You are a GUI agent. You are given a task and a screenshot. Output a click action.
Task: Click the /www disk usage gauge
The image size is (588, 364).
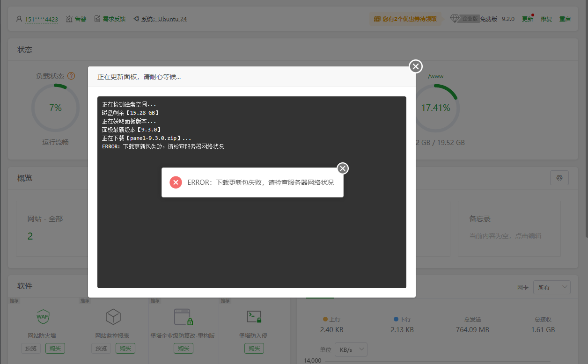435,108
